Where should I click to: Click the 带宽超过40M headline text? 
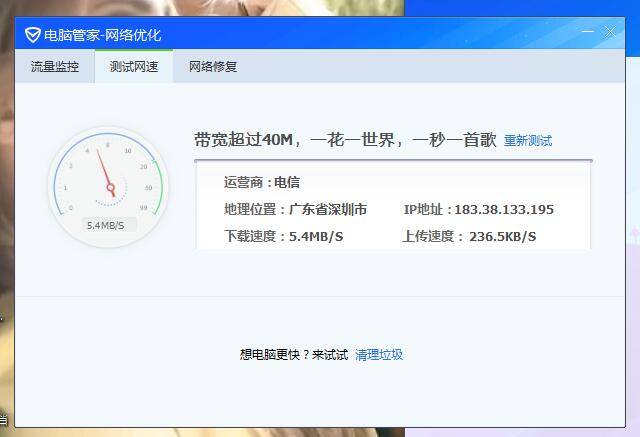point(345,140)
